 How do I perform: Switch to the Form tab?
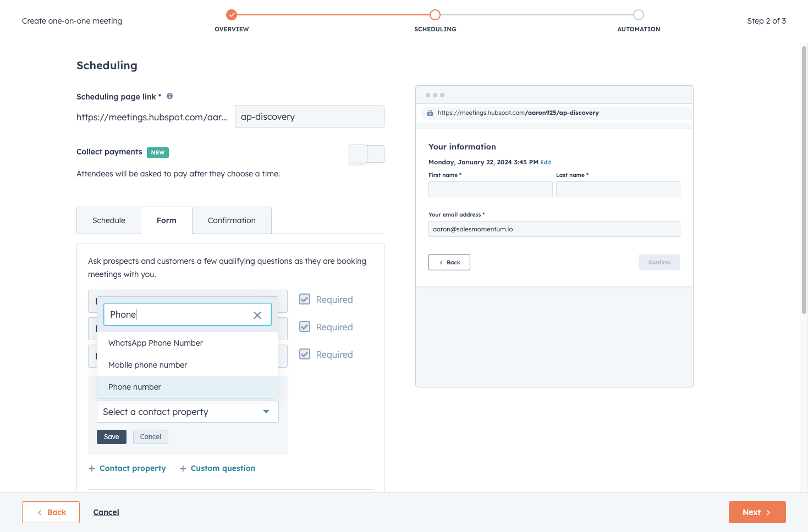167,220
